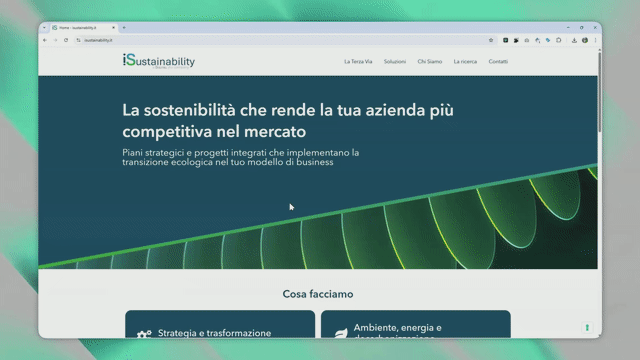This screenshot has width=640, height=360.
Task: Open the profile avatar in toolbar
Action: (x=585, y=40)
